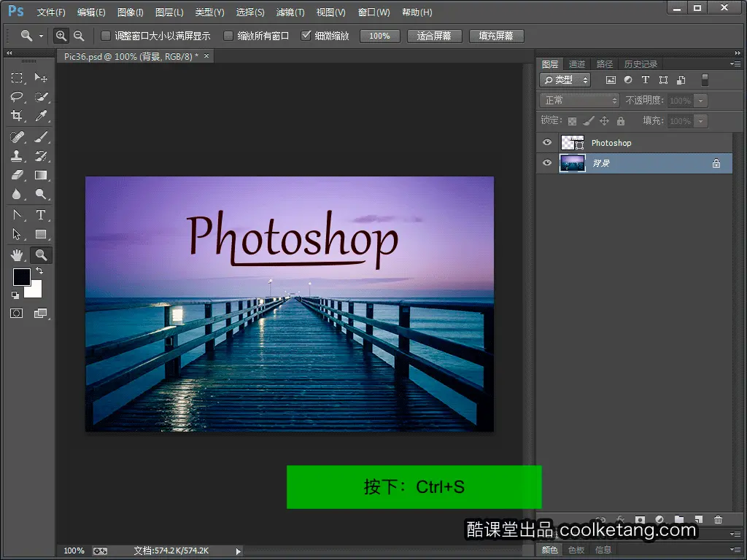Enable 调整窗口大小以满屏显示 checkbox
Viewport: 747px width, 560px height.
pos(106,36)
